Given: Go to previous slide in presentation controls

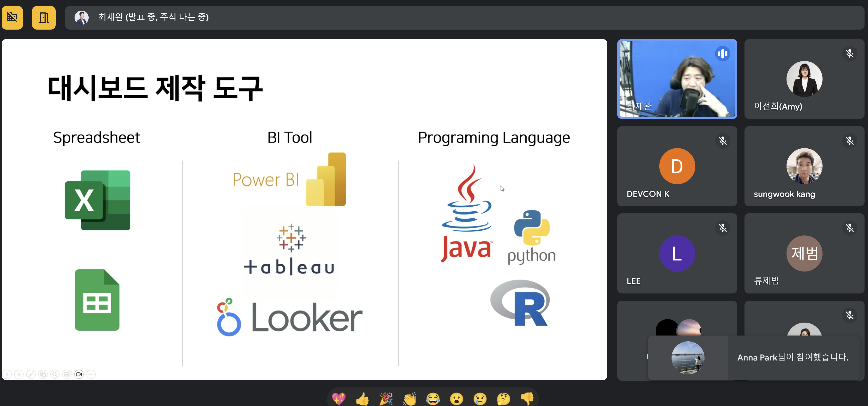Looking at the screenshot, I should 7,374.
